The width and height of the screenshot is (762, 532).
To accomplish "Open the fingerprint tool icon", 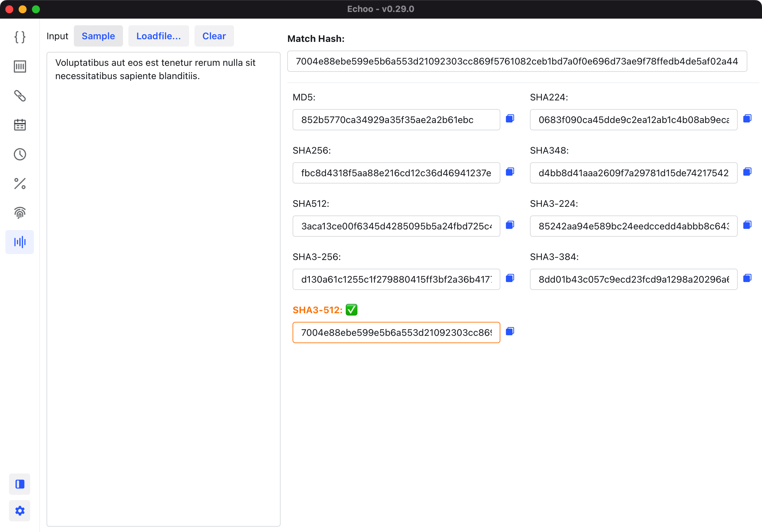I will 20,213.
